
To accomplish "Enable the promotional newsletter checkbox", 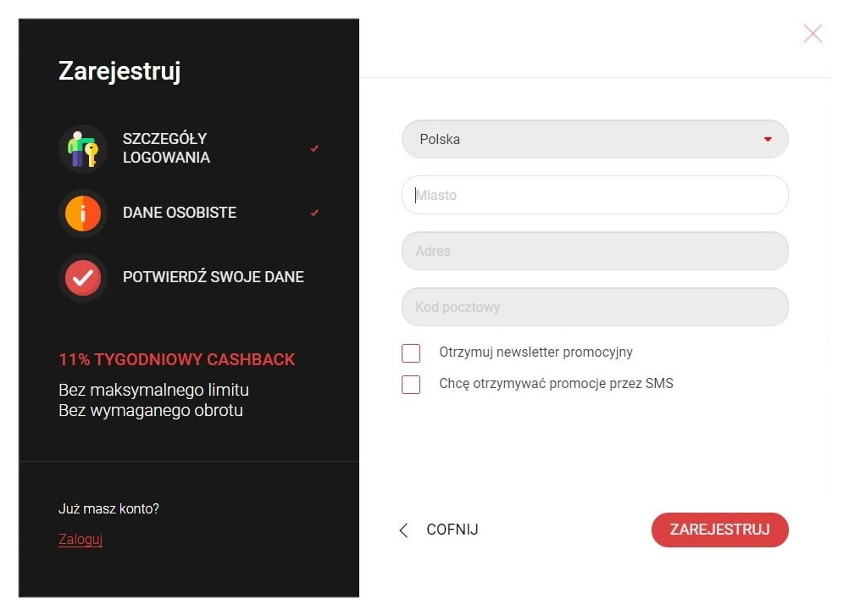I will pos(411,353).
